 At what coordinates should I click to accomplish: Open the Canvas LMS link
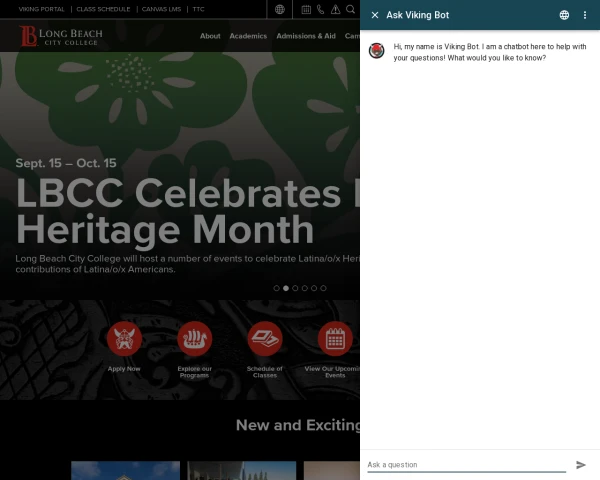click(161, 9)
